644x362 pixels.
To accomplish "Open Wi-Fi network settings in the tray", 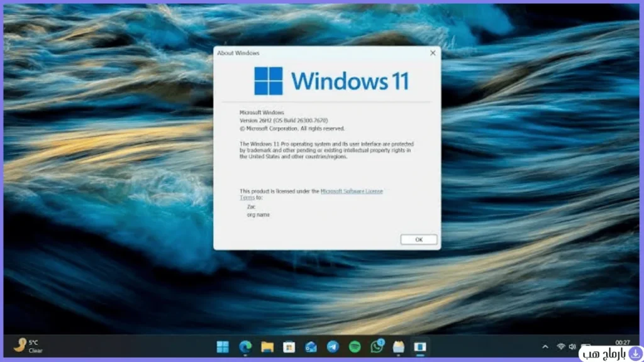I will tap(560, 347).
